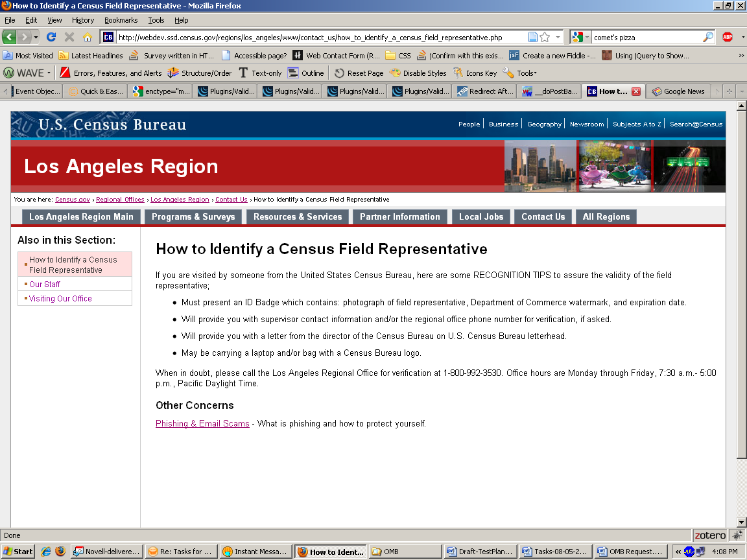Open the Programs & Surveys nav tab
This screenshot has width=747, height=560.
click(193, 216)
